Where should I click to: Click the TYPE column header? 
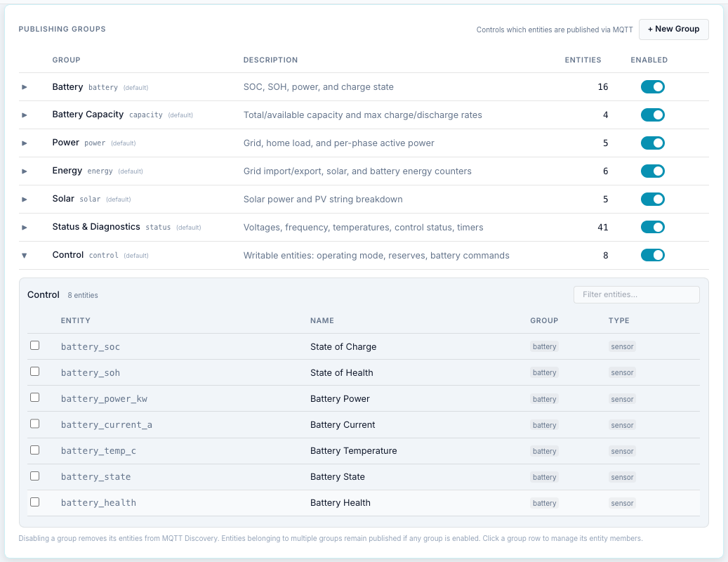619,320
